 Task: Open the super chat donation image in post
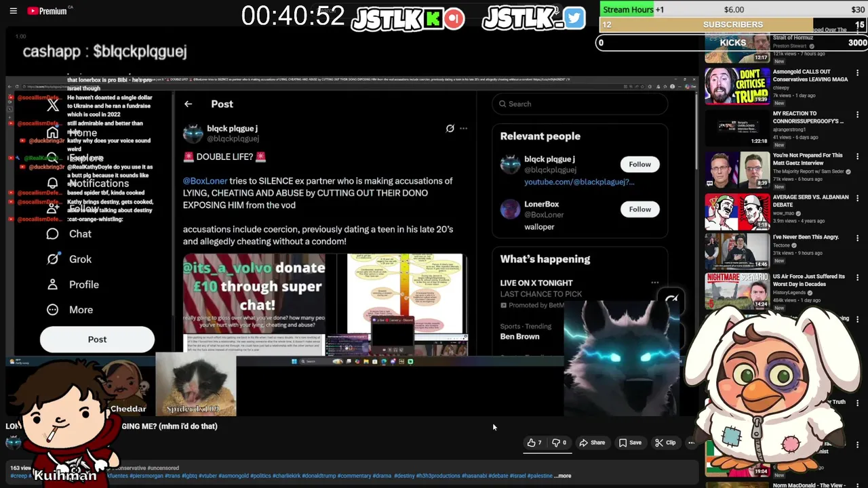tap(254, 293)
